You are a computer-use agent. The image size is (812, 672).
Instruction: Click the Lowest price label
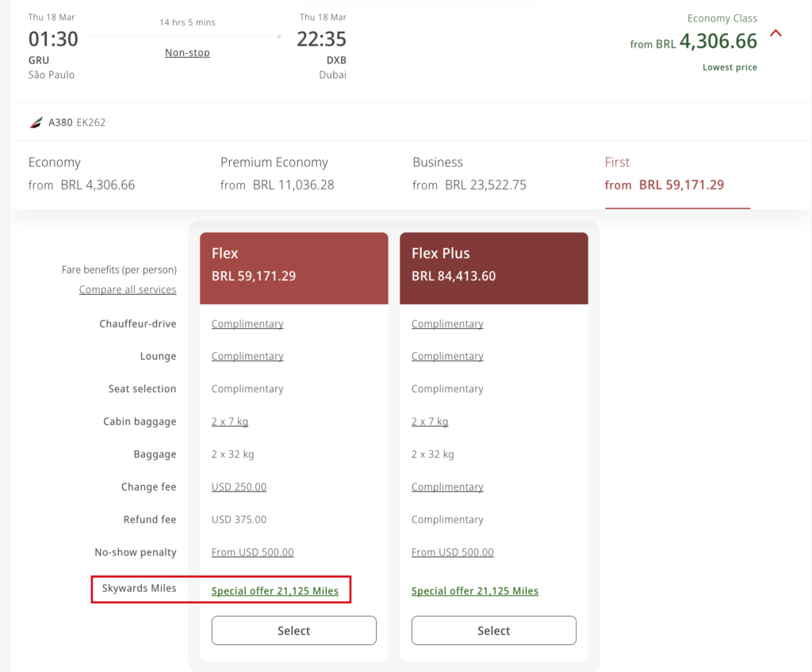click(x=730, y=67)
